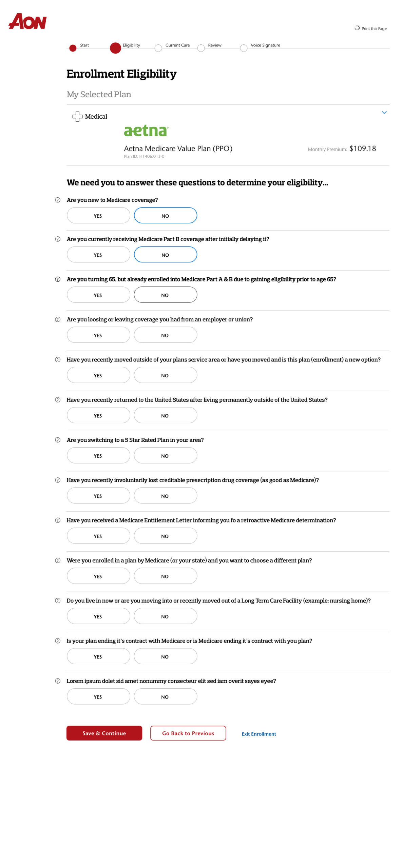This screenshot has width=402, height=868.
Task: Open help icon next to Part B coverage question
Action: pos(58,239)
